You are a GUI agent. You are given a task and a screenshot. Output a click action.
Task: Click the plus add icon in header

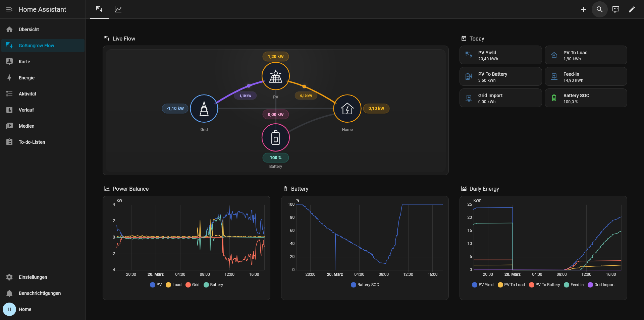click(583, 9)
